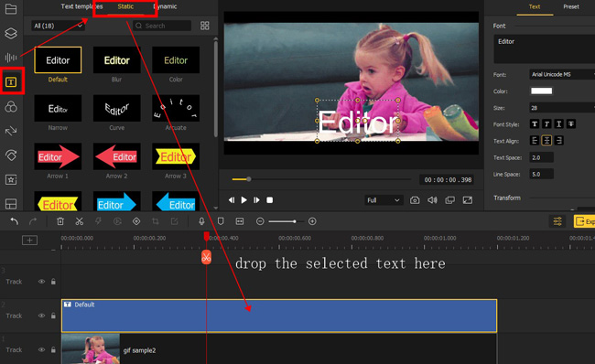Screen dimensions: 595x364
Task: Open the transitions arrows sidebar icon
Action: [11, 131]
